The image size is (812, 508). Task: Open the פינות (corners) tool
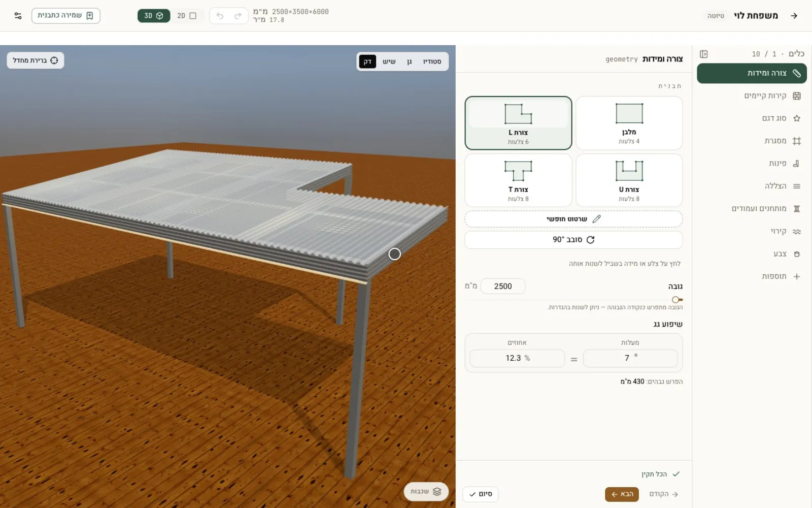(752, 164)
